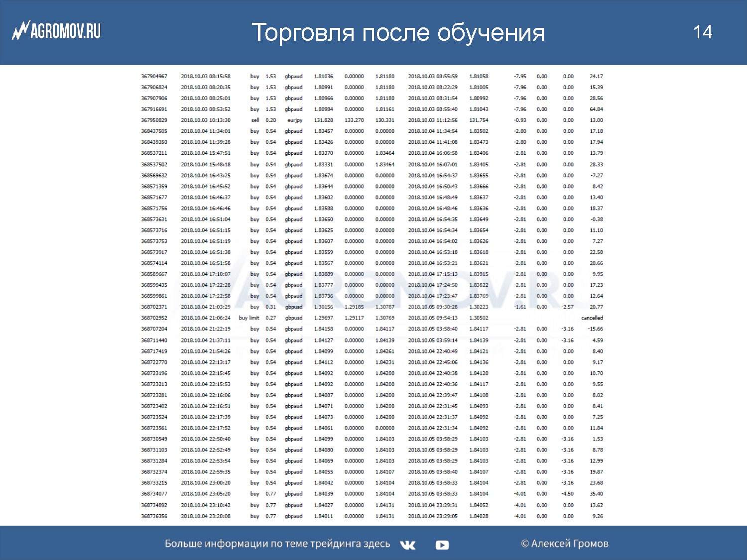
Task: Click the profit value 35.40
Action: [x=596, y=494]
